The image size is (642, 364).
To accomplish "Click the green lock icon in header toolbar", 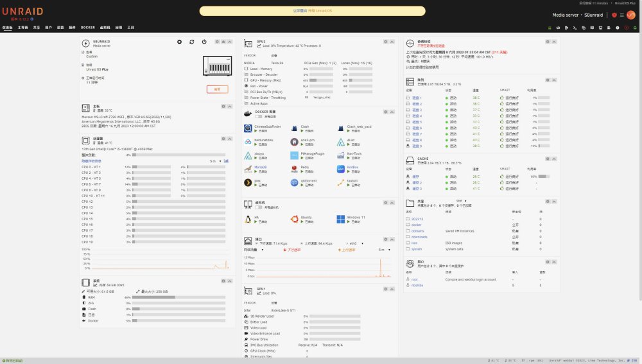I will pos(550,28).
